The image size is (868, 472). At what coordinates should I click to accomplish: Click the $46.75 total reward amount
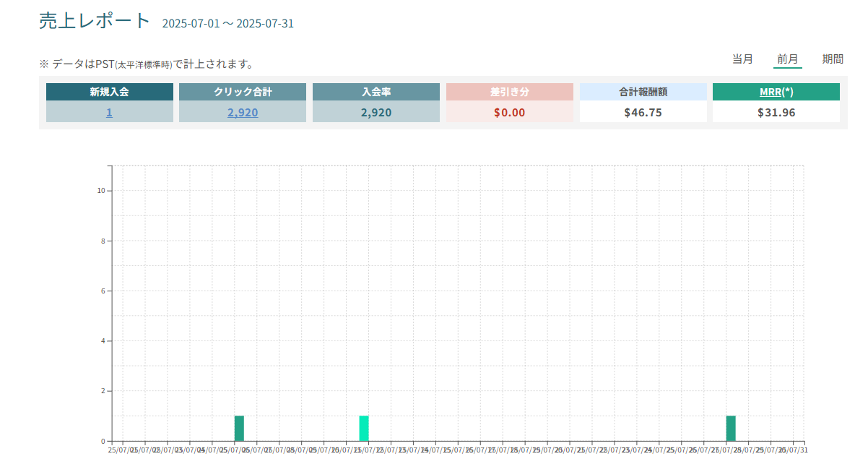click(x=643, y=112)
